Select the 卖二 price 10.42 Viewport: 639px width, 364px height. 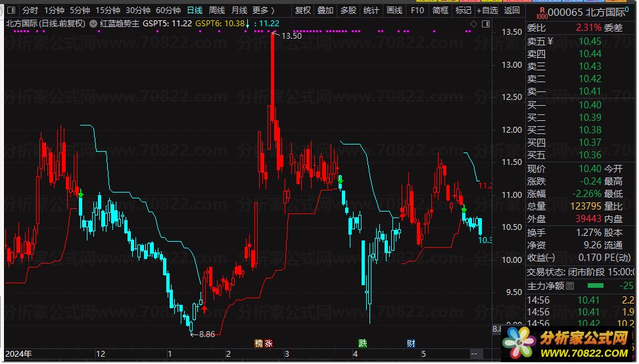pyautogui.click(x=590, y=79)
